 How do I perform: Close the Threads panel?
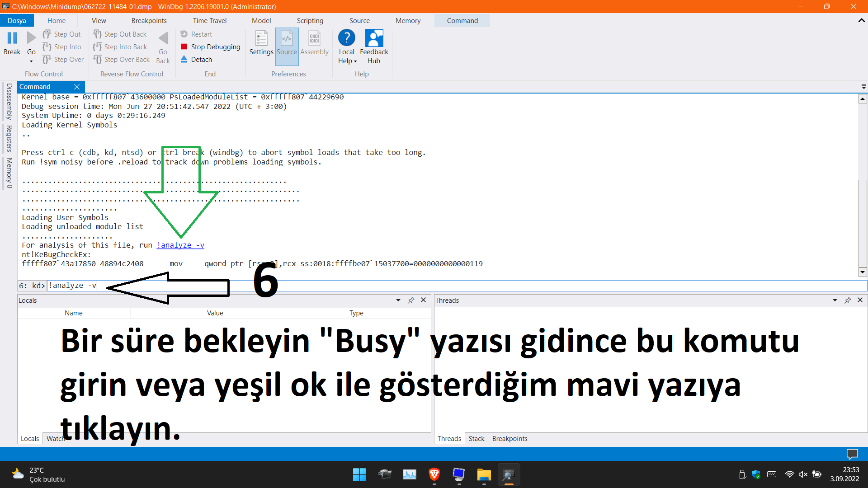860,300
